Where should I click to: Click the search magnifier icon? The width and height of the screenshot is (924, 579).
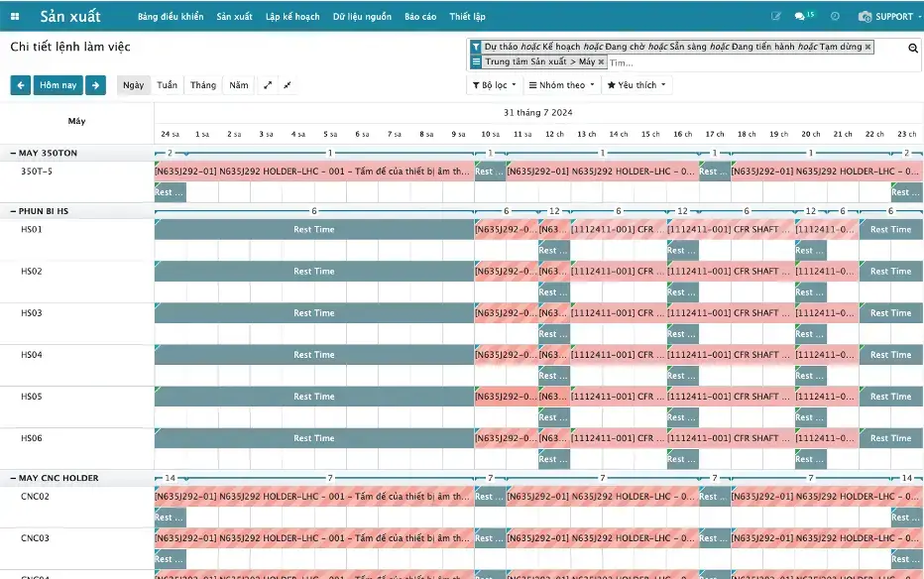coord(913,48)
